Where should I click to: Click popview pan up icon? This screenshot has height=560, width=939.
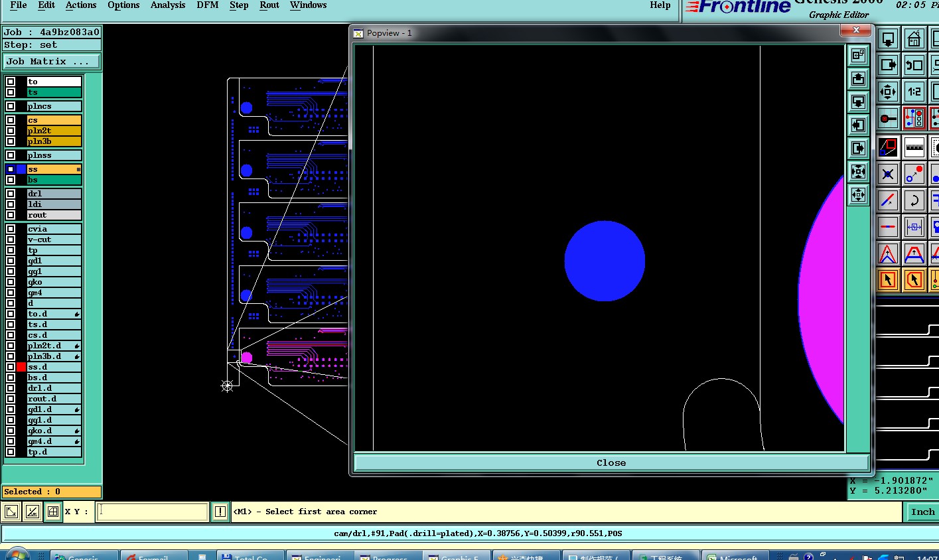point(858,79)
